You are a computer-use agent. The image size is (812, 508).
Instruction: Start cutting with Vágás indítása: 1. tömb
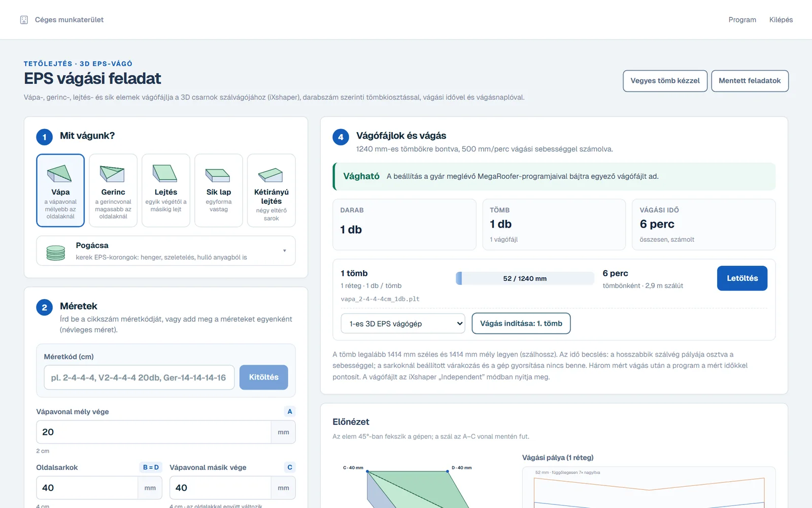click(x=521, y=324)
